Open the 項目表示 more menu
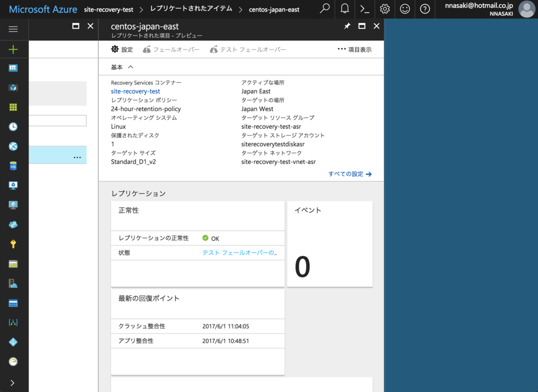The width and height of the screenshot is (538, 392). (x=355, y=49)
